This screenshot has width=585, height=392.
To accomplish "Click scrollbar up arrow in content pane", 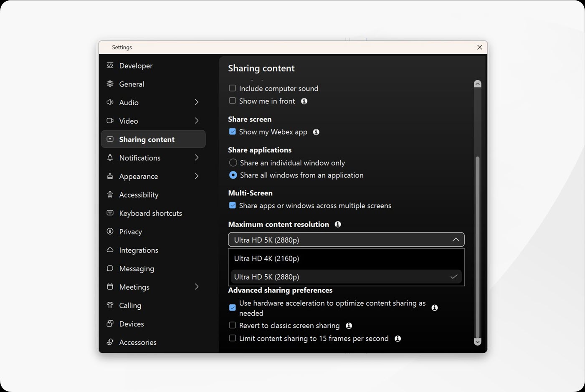I will 478,84.
